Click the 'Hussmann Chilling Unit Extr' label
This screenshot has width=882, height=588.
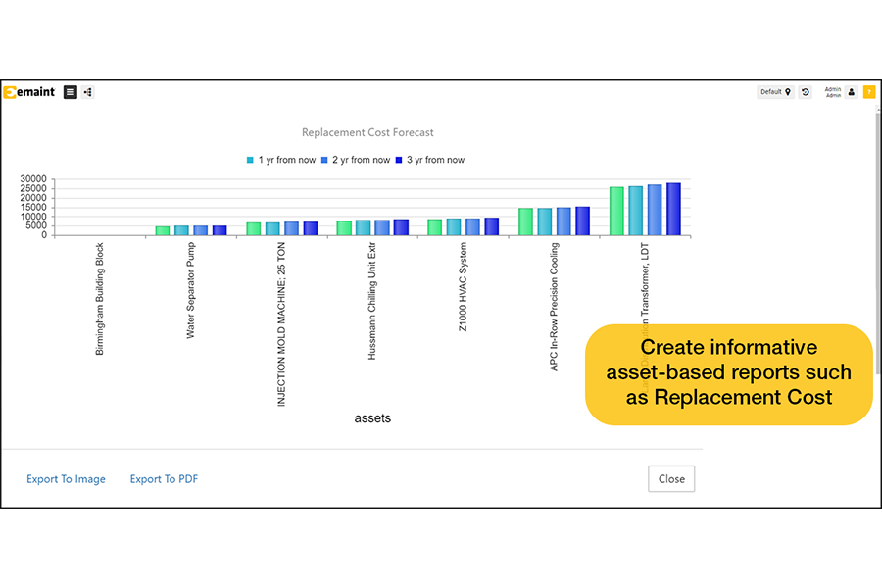click(371, 301)
